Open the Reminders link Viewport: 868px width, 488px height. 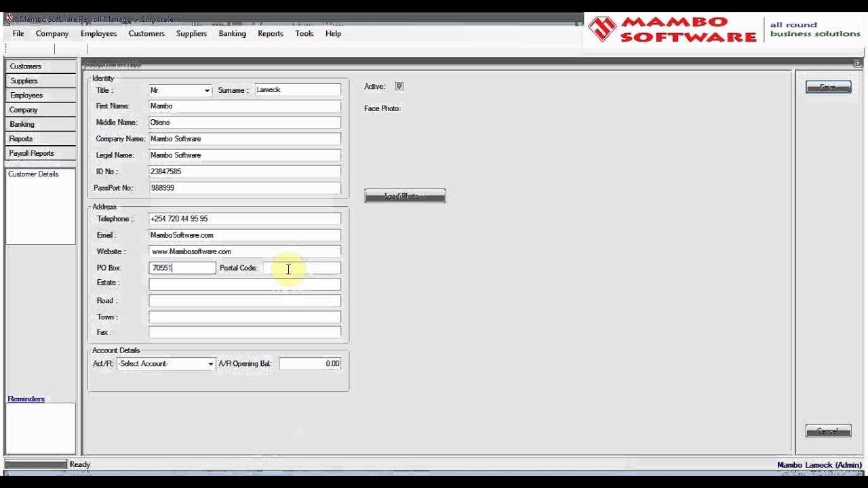(x=26, y=399)
